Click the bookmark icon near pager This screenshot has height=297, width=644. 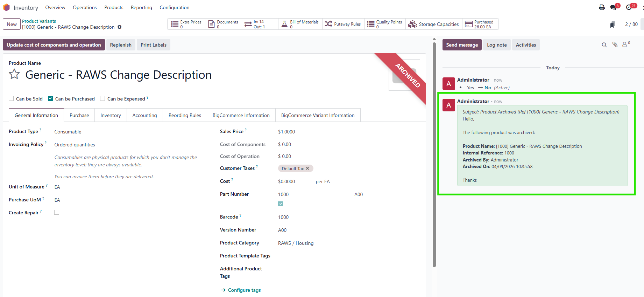(x=612, y=25)
